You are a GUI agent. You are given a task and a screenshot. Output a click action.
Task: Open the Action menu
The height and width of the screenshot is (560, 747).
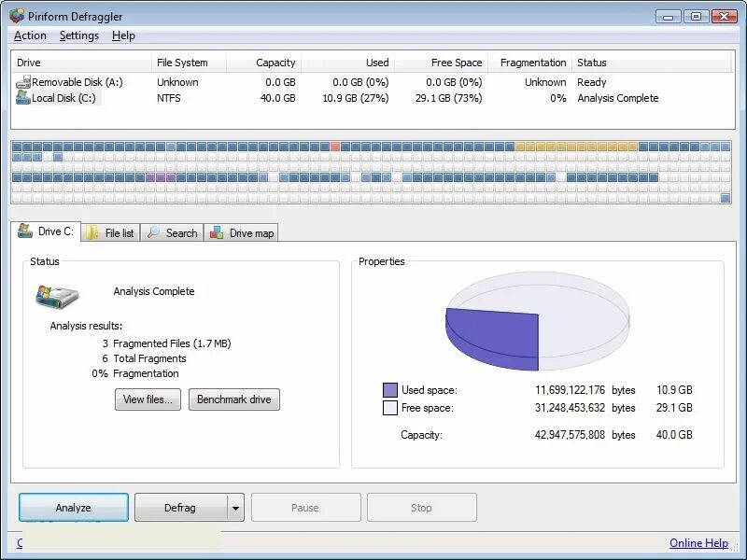[30, 35]
